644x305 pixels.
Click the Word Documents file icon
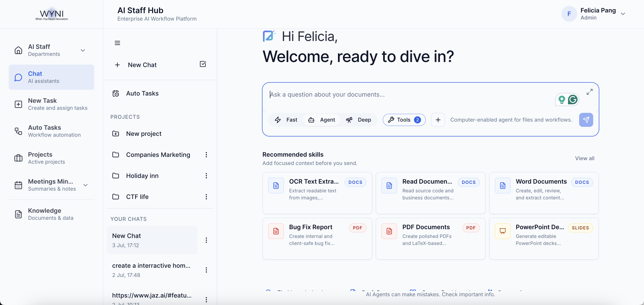pos(502,186)
